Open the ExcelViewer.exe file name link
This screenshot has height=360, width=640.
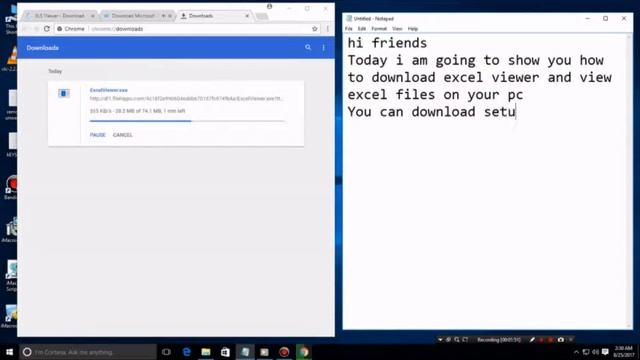click(x=109, y=90)
